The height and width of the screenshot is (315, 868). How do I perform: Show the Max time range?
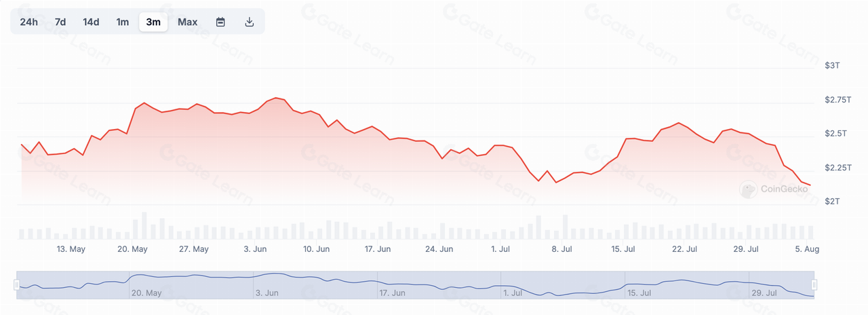click(188, 22)
